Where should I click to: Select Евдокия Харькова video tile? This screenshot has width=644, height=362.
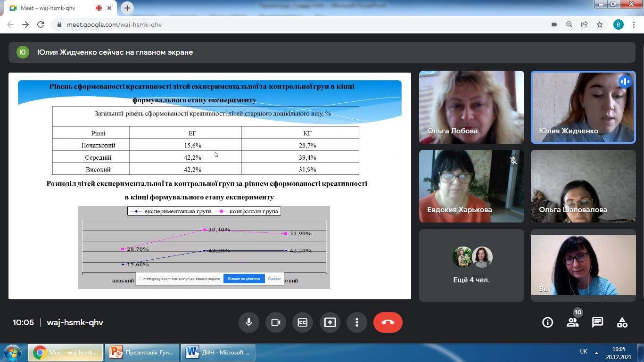tap(471, 186)
